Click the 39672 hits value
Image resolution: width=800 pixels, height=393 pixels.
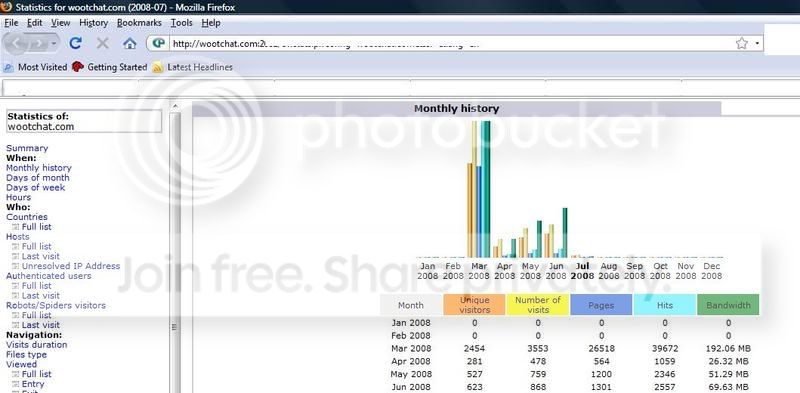pos(665,349)
